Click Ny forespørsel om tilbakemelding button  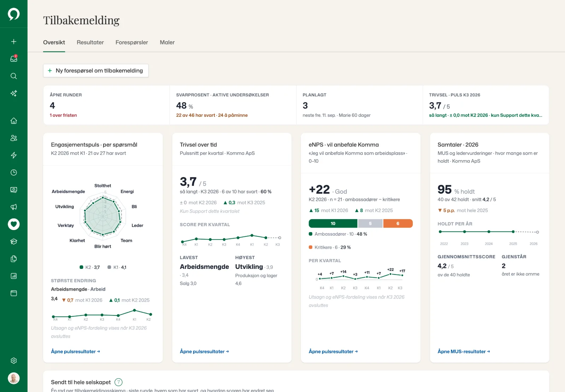point(96,71)
